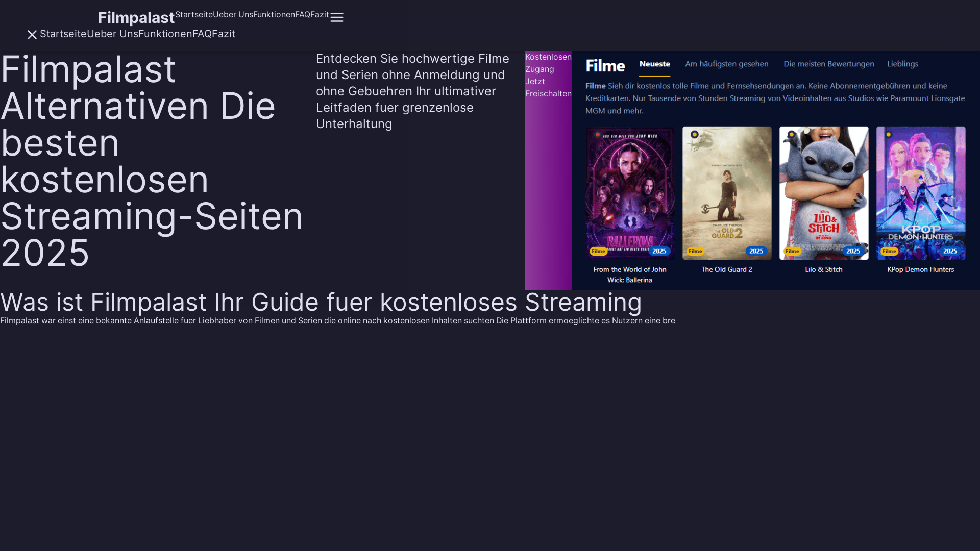Click the status dot on Ballerina poster
This screenshot has height=551, width=980.
598,135
